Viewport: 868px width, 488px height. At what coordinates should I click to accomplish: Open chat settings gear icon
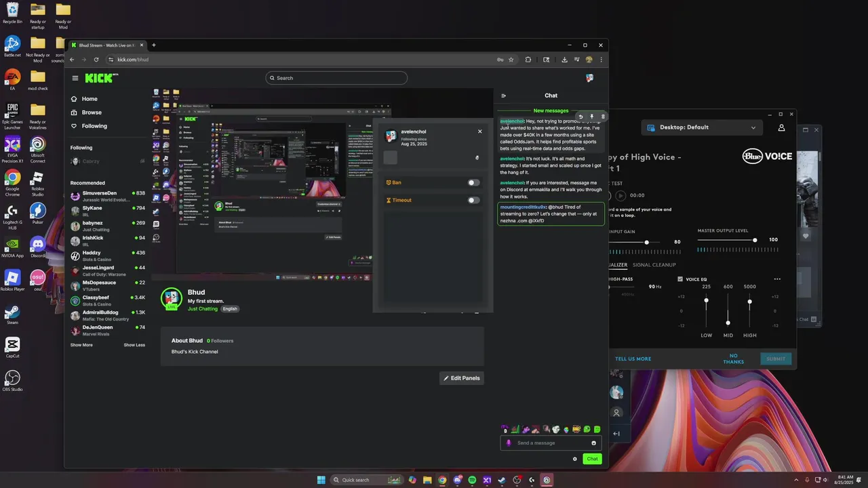[x=575, y=459]
